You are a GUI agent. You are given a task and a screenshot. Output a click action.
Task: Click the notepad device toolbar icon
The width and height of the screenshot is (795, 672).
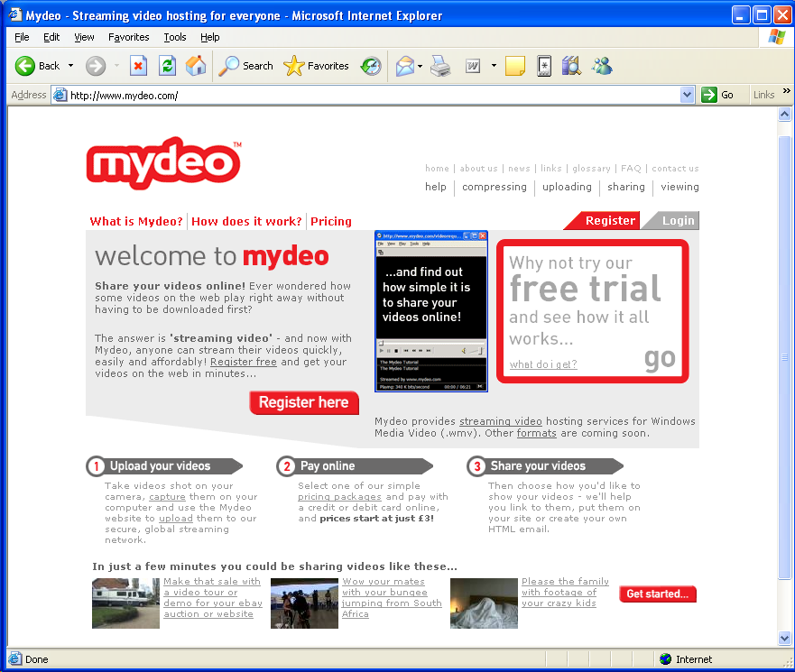[x=544, y=66]
